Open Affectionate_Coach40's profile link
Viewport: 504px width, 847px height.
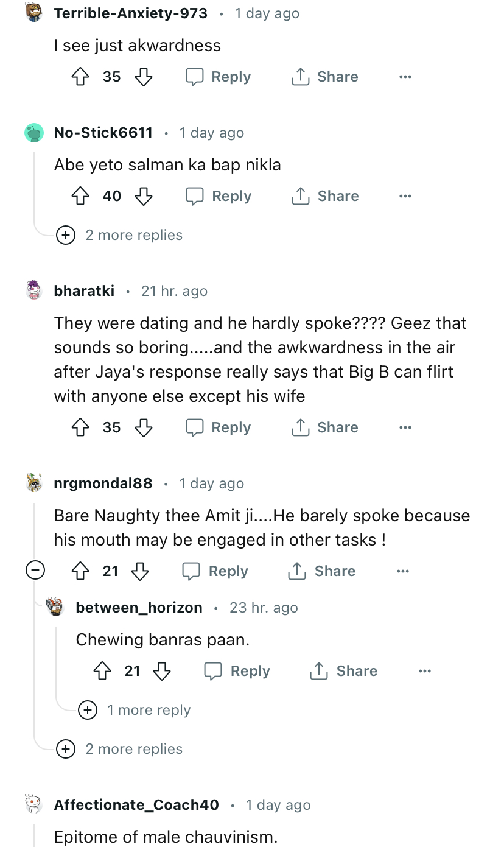[x=136, y=805]
